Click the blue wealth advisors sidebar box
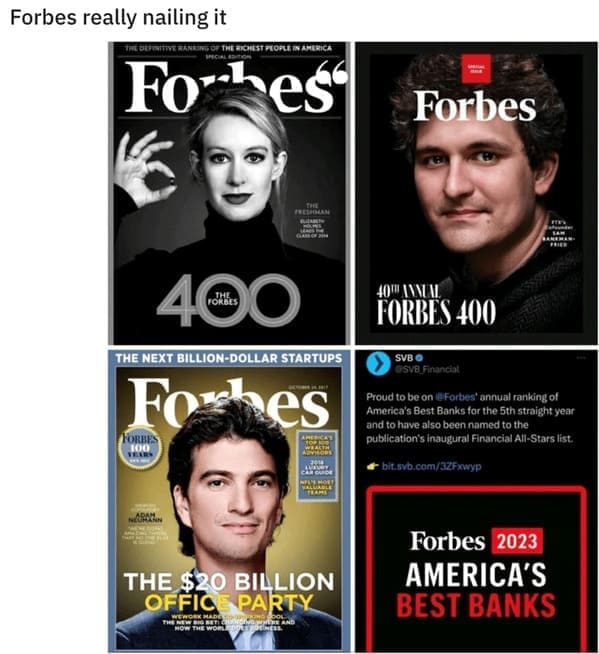 pyautogui.click(x=317, y=465)
